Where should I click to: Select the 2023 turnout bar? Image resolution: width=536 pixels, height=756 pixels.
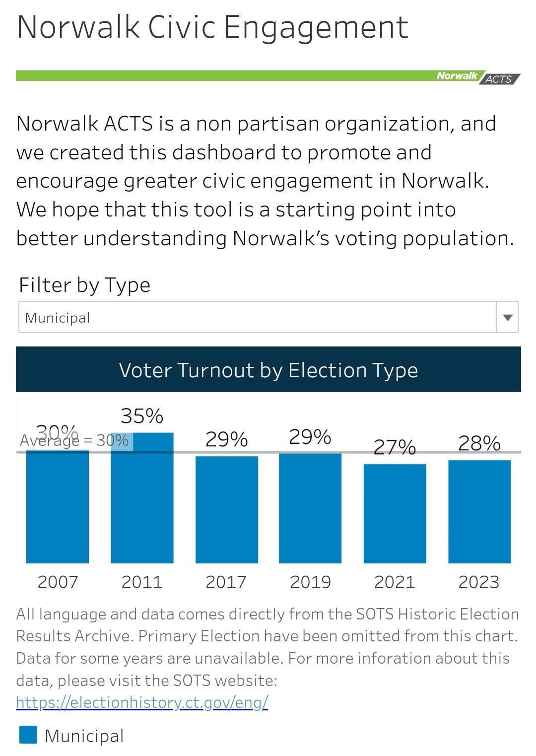479,511
